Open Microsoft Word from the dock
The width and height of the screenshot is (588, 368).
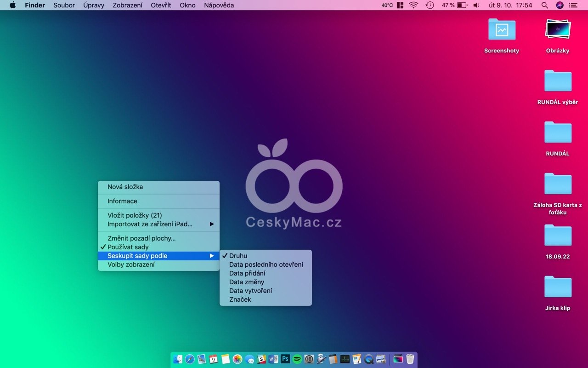(273, 359)
